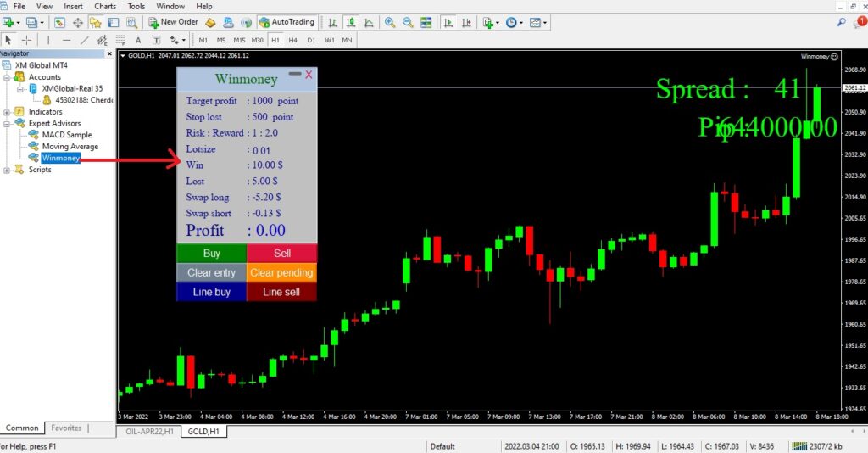Open the search magnifier at top right
Screen dimensions: 868x453
[x=842, y=22]
